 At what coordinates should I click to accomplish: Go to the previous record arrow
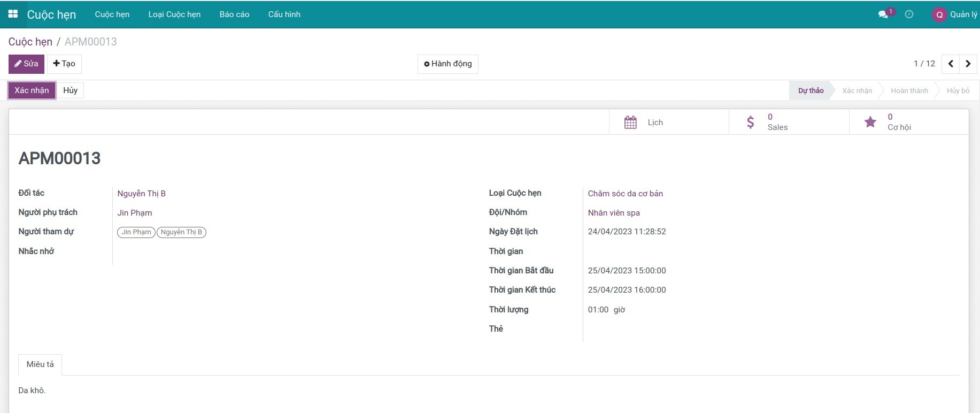(951, 64)
